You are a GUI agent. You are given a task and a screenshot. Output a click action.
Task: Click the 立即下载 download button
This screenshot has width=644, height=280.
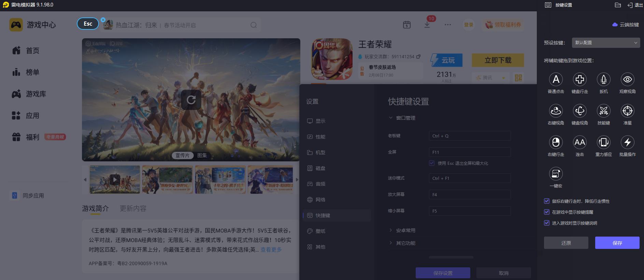point(498,60)
